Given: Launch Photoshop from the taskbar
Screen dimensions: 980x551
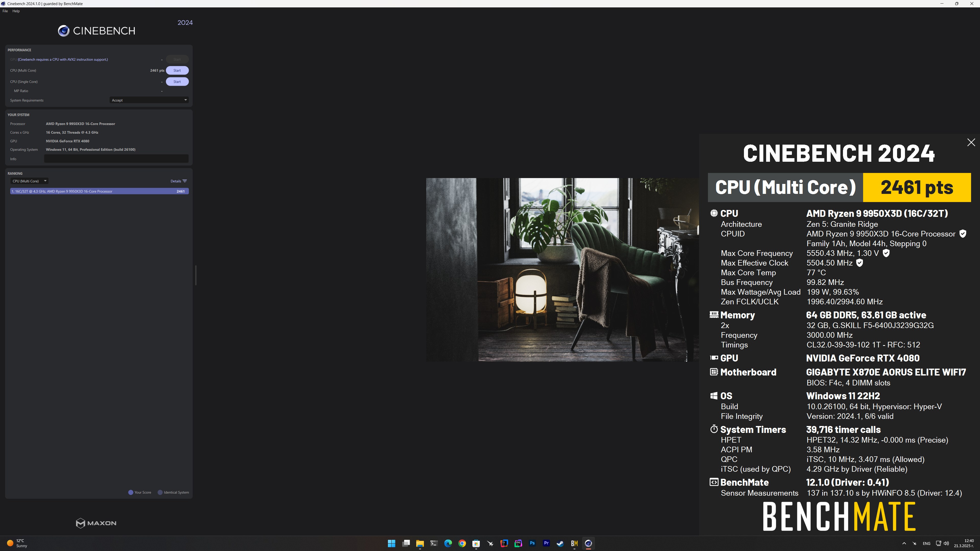Looking at the screenshot, I should point(532,543).
